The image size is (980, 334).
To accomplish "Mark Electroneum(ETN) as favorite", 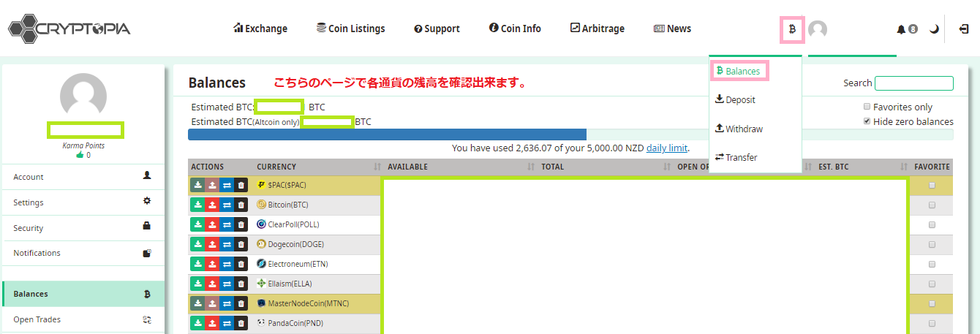I will [932, 264].
